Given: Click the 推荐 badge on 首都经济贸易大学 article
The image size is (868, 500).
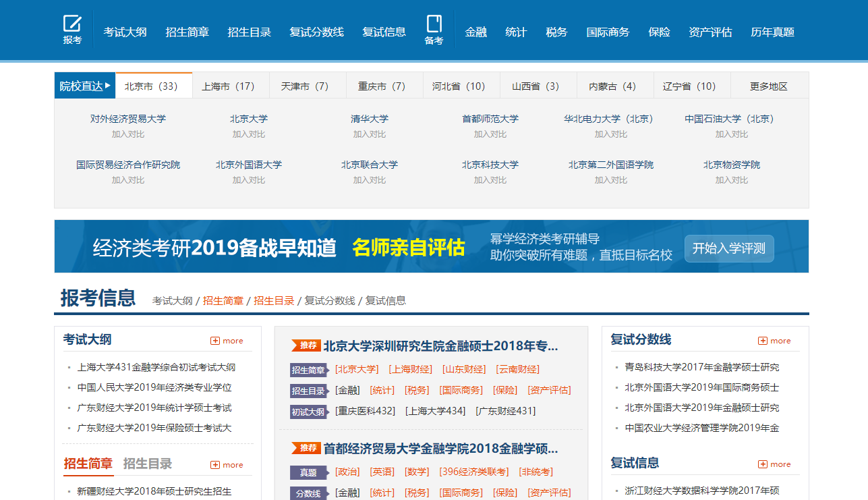Looking at the screenshot, I should [x=306, y=448].
